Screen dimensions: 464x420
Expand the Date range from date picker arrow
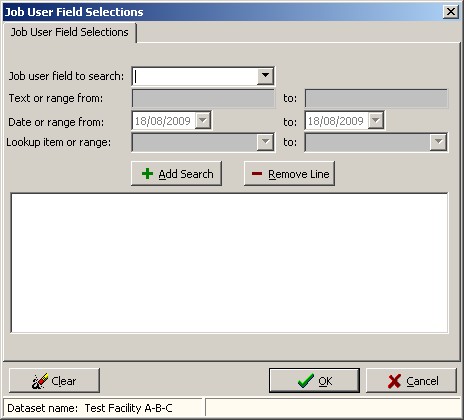[x=203, y=120]
